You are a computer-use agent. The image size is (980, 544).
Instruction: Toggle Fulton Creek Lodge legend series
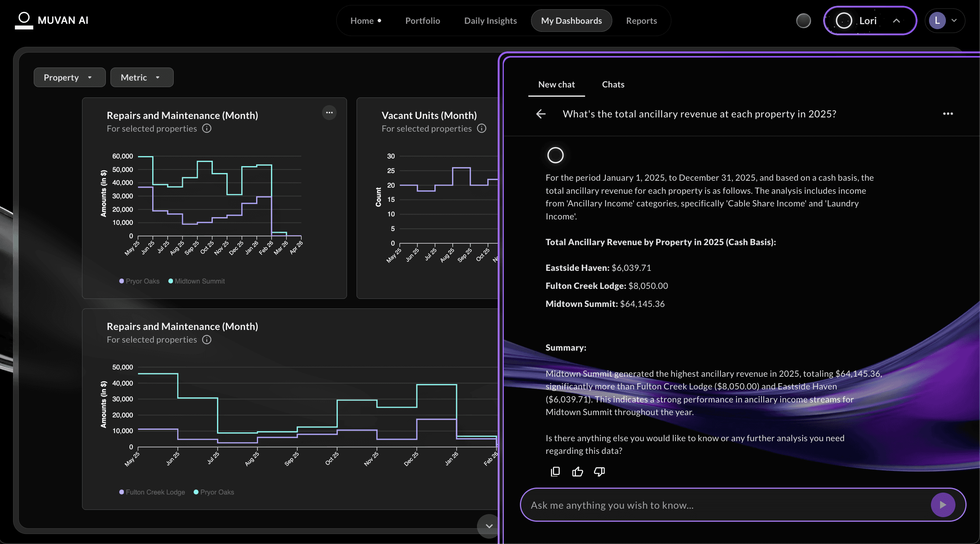(x=152, y=492)
